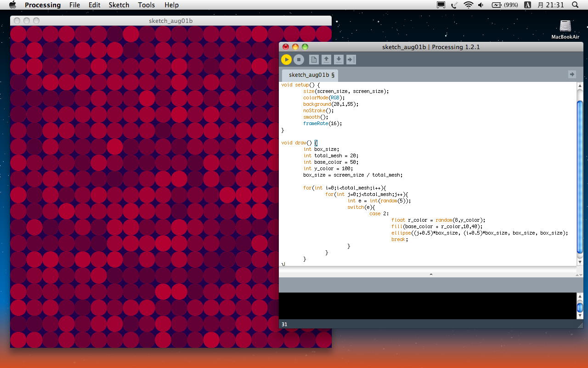Open the File menu
The width and height of the screenshot is (588, 368).
[x=74, y=5]
